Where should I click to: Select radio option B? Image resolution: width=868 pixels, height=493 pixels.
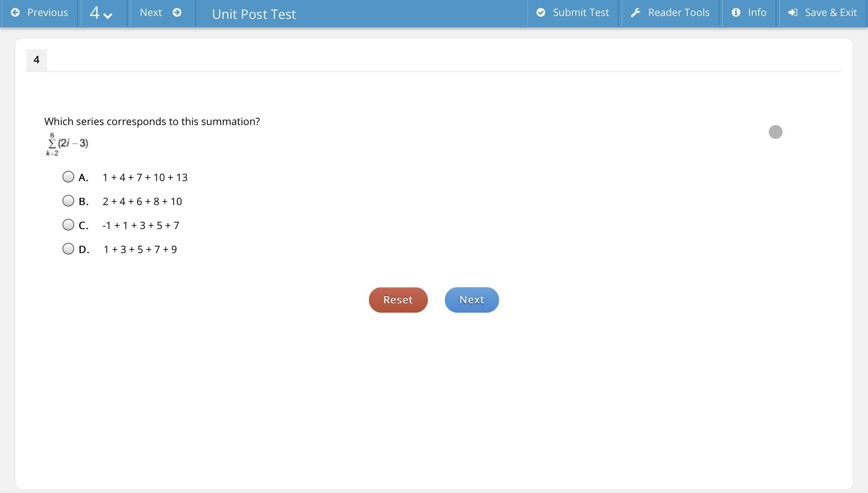[x=68, y=201]
